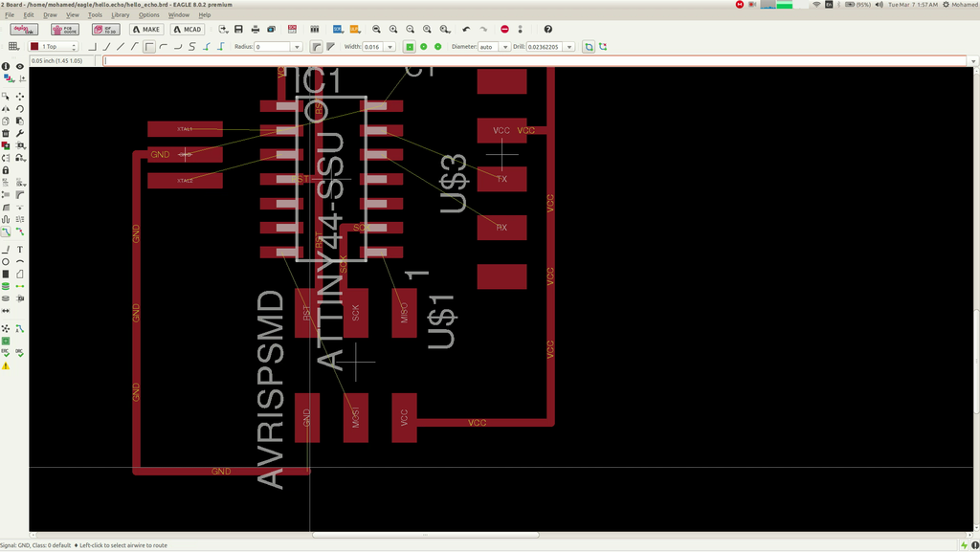Open the Help question mark icon
Viewport: 980px width, 552px height.
[x=548, y=30]
